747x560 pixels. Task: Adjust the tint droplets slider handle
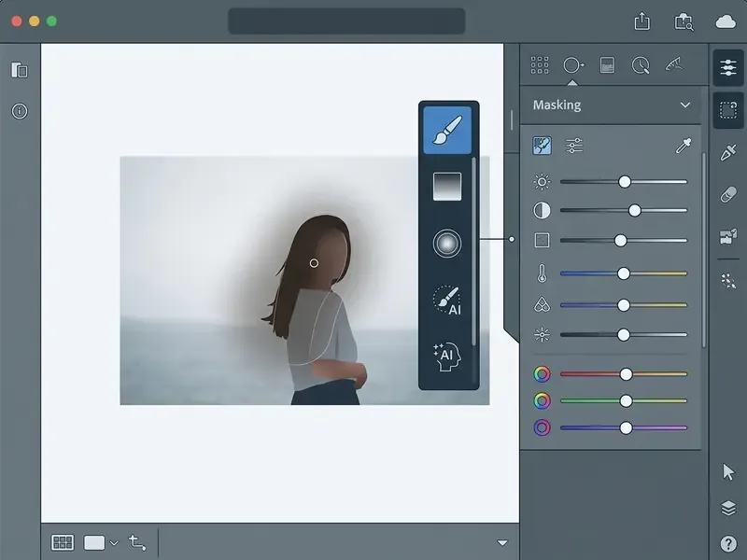coord(624,305)
